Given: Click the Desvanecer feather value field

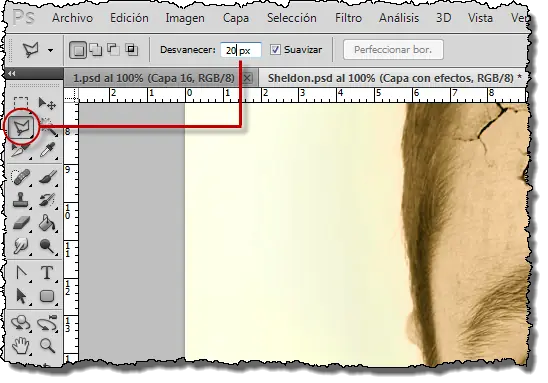Looking at the screenshot, I should click(241, 50).
